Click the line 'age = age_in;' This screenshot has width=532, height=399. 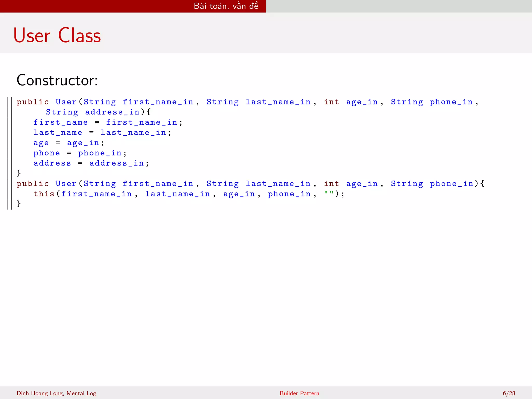pos(69,143)
